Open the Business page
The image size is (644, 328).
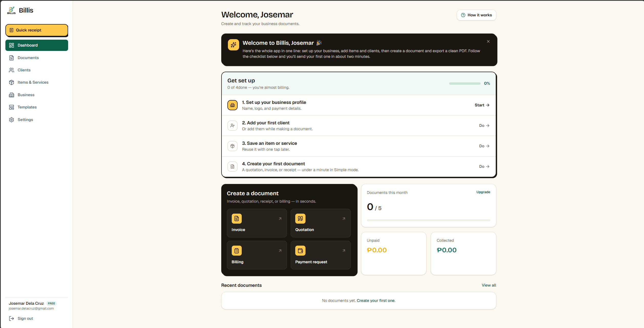[37, 95]
